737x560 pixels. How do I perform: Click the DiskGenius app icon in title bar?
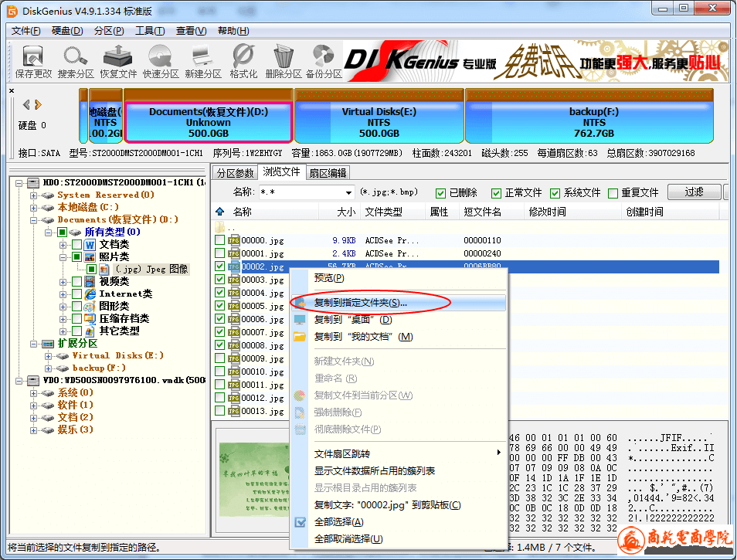[x=12, y=12]
